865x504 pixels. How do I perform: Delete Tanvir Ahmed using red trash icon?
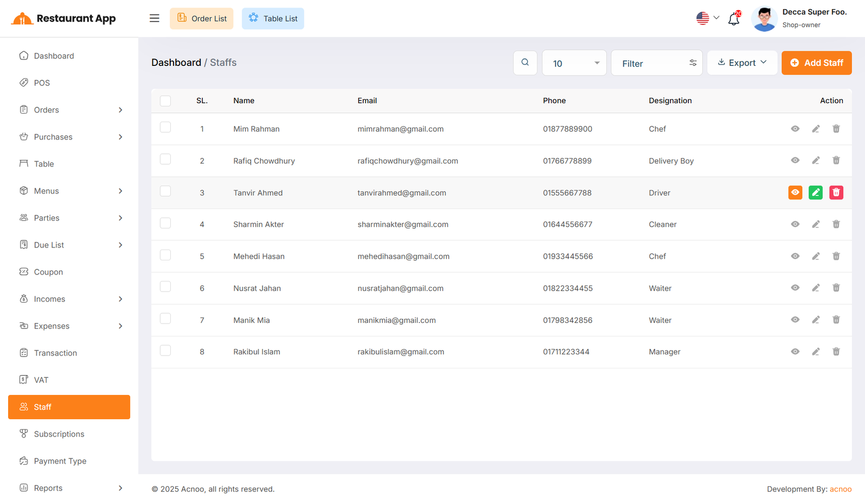coord(836,192)
